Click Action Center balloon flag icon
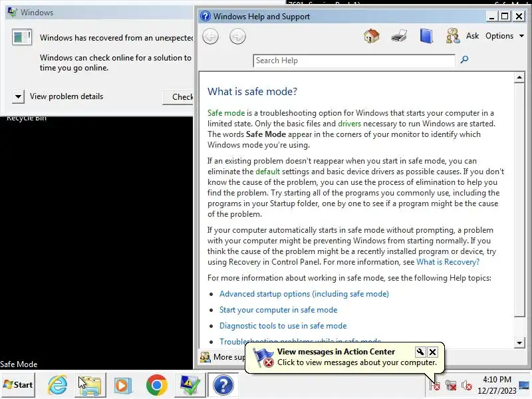This screenshot has height=399, width=532. (x=263, y=357)
